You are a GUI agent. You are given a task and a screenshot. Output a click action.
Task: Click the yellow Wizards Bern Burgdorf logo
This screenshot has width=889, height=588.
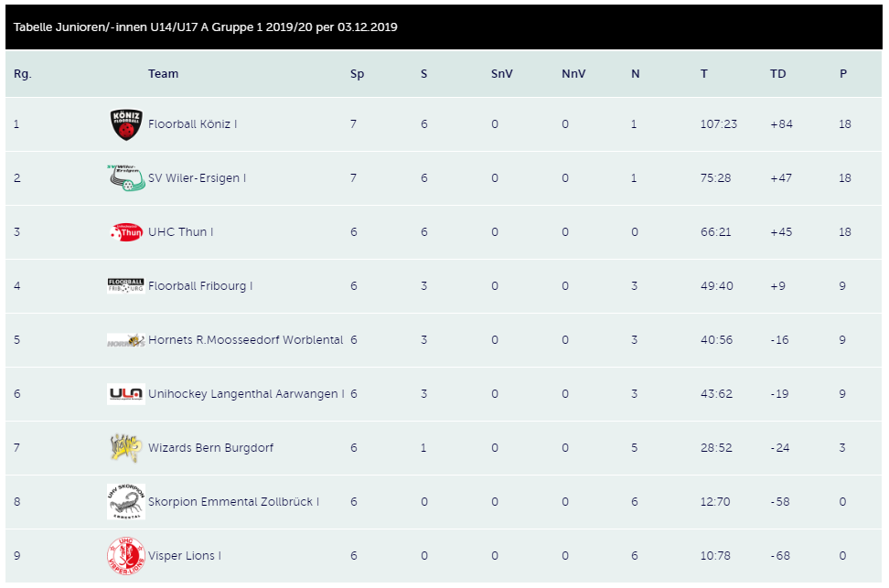126,447
